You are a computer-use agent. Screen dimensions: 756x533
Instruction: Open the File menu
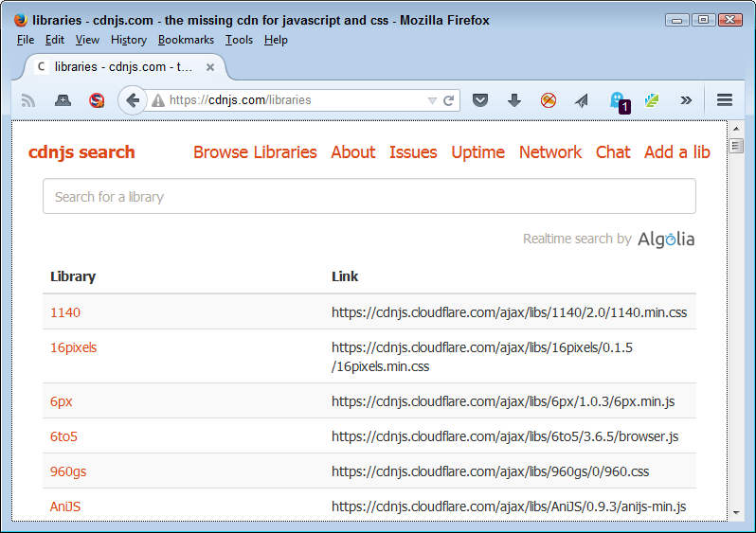click(26, 40)
